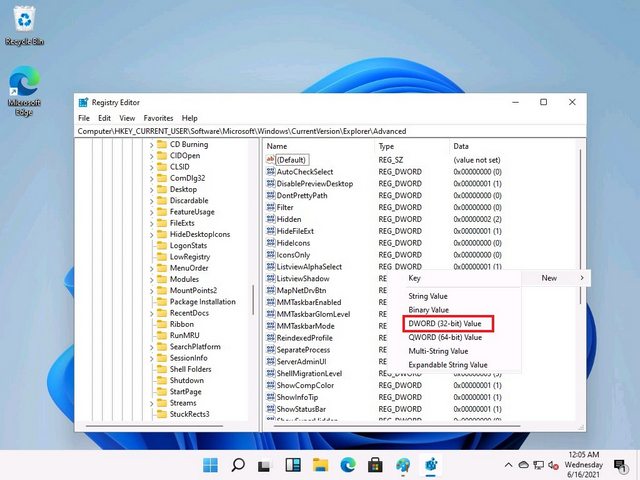Click the Registry Editor title bar icon
The image size is (640, 480).
(83, 102)
